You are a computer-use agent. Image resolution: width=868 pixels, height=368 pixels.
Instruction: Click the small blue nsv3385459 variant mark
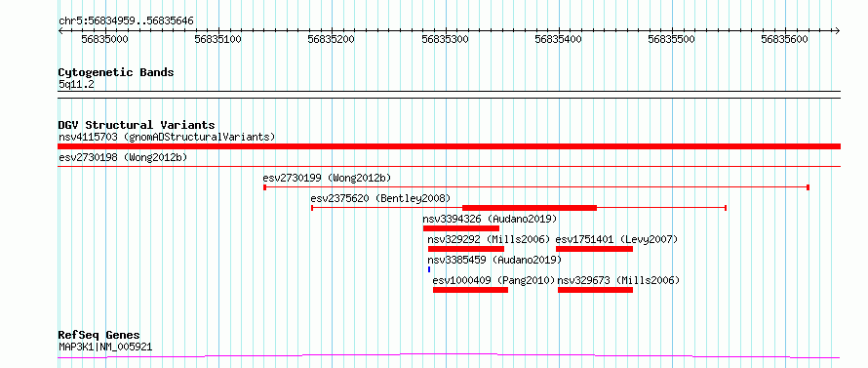[x=429, y=269]
